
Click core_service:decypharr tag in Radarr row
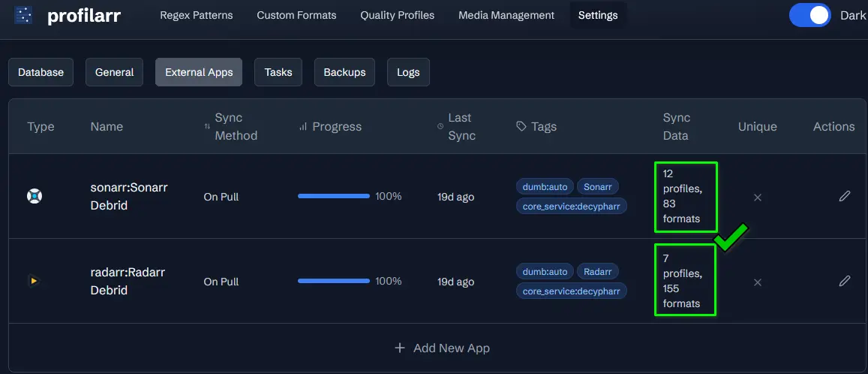click(571, 291)
